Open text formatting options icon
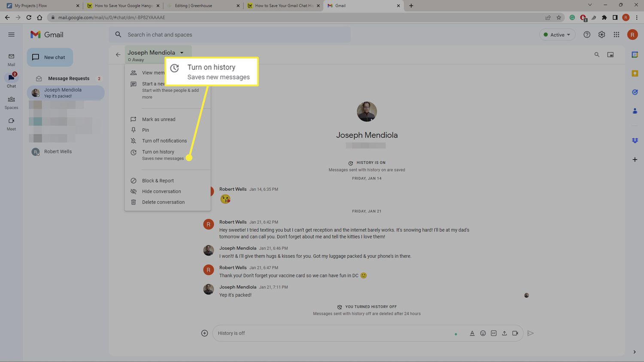The height and width of the screenshot is (362, 644). pos(472,333)
